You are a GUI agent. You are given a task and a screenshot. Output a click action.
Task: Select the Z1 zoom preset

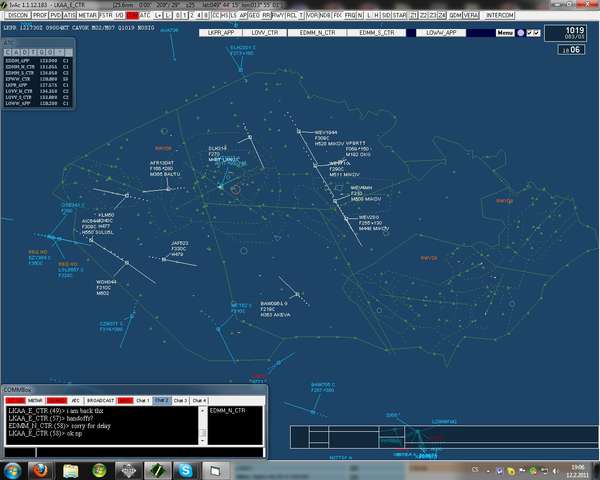414,15
